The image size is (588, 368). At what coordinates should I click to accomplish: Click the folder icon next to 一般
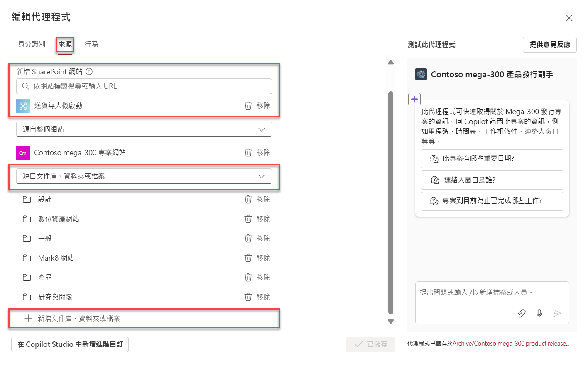[x=27, y=239]
